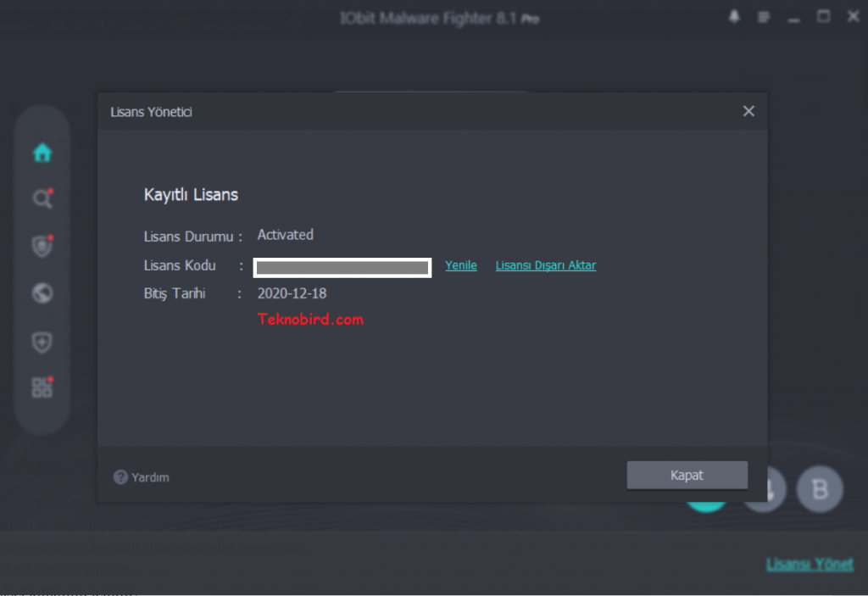Open the shield protection icon with red dot
Image resolution: width=868 pixels, height=596 pixels.
pos(42,246)
